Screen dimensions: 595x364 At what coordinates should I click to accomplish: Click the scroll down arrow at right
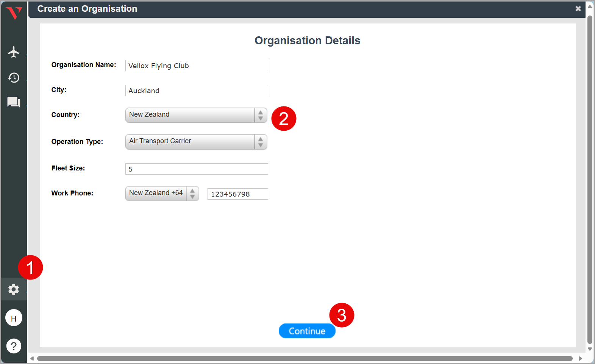click(590, 349)
